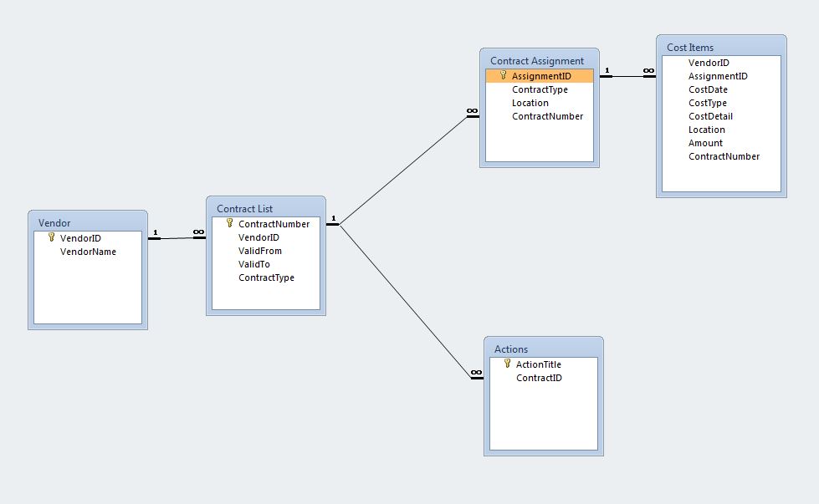Screen dimensions: 819x504
Task: Click ContractType in Contract List table
Action: [266, 277]
